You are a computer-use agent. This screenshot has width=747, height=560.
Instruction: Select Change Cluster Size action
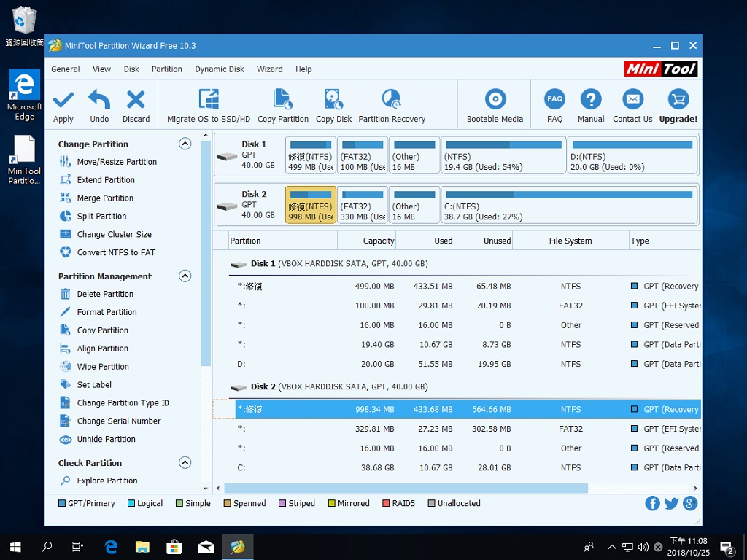point(115,234)
